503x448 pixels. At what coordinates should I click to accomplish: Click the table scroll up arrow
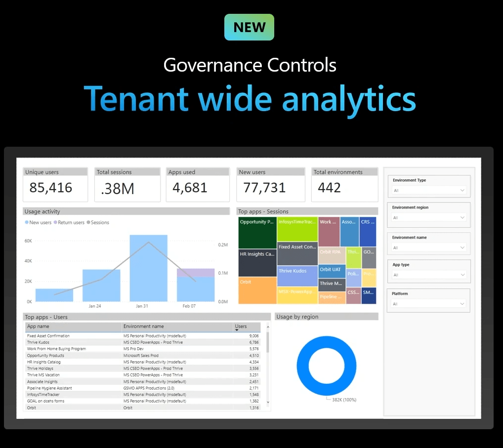click(x=268, y=326)
